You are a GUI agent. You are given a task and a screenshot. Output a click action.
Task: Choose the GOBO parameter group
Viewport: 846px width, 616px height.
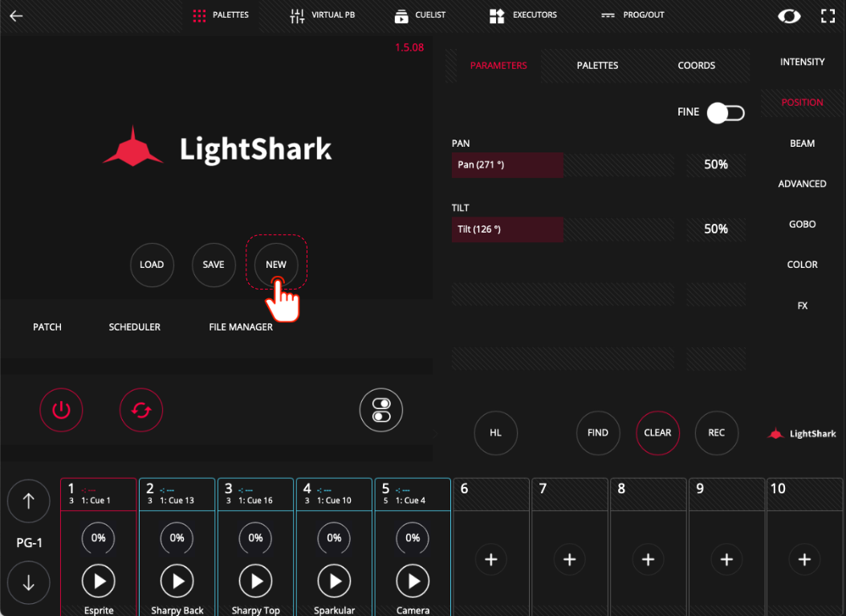pyautogui.click(x=803, y=225)
